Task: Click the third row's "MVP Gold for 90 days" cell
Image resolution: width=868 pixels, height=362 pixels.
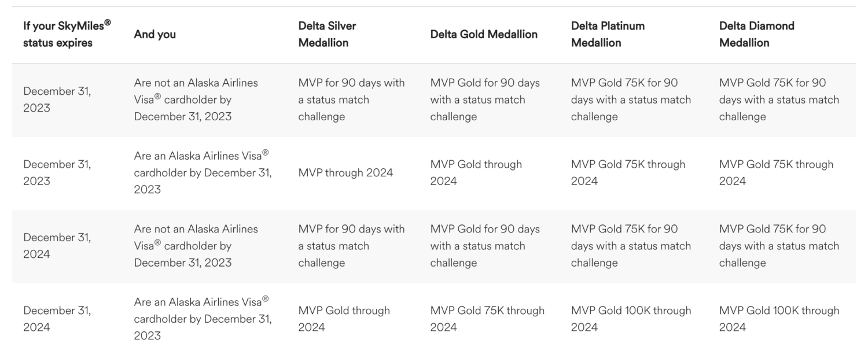Action: click(x=484, y=246)
